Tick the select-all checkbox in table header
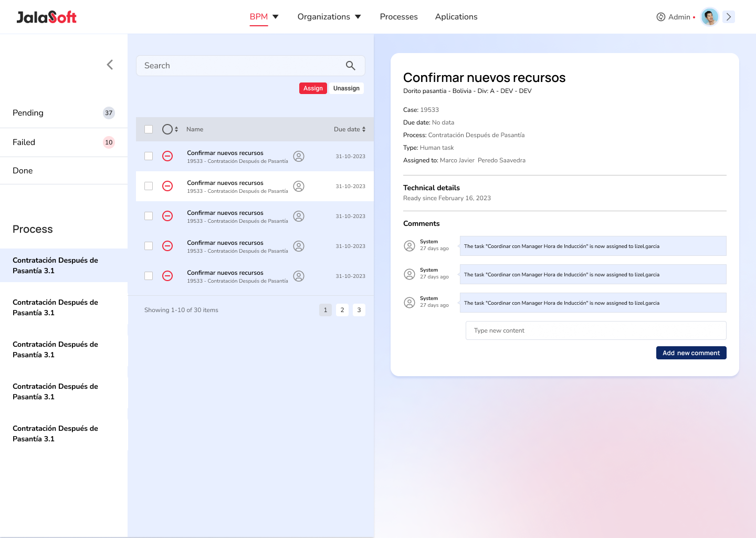The height and width of the screenshot is (538, 756). coord(149,129)
